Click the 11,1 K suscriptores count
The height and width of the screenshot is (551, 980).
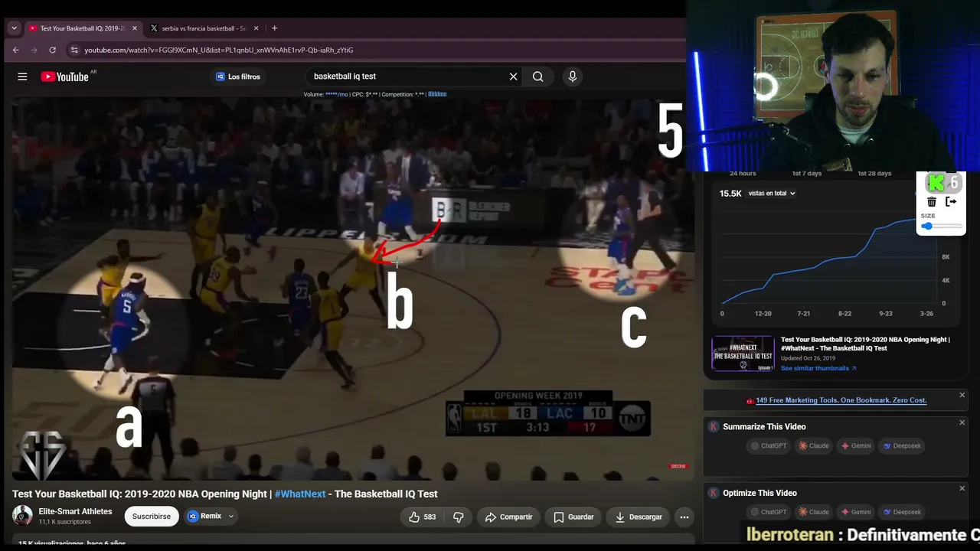[65, 522]
